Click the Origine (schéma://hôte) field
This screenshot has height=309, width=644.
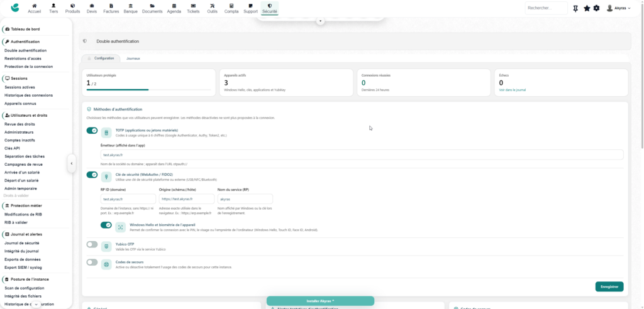point(186,199)
